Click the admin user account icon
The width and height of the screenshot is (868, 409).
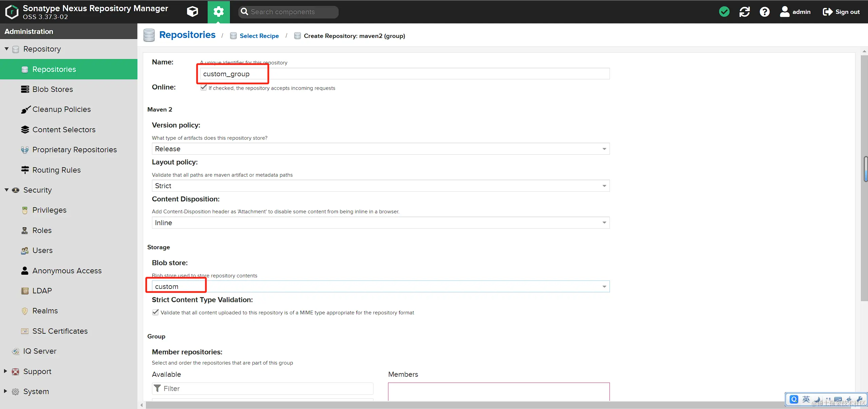tap(784, 12)
